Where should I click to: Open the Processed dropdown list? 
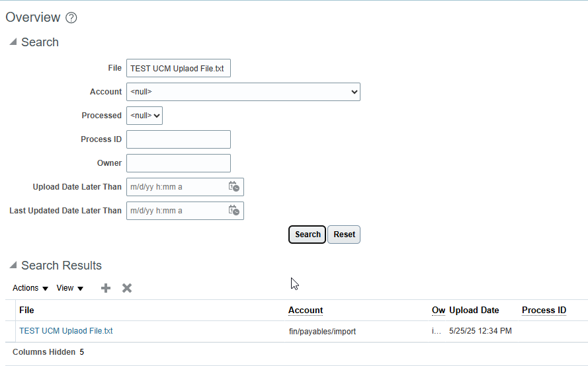coord(144,116)
